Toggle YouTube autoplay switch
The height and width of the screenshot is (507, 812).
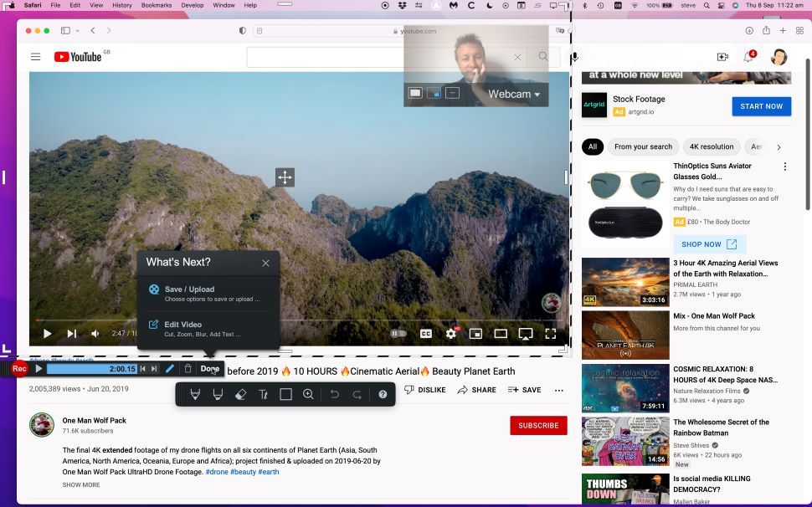pos(399,333)
